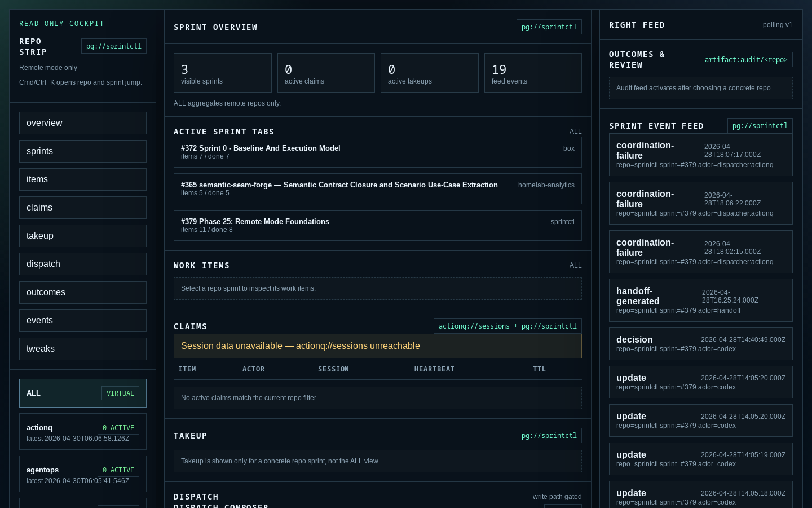812x508 pixels.
Task: Open the takeup nav entry
Action: [83, 236]
